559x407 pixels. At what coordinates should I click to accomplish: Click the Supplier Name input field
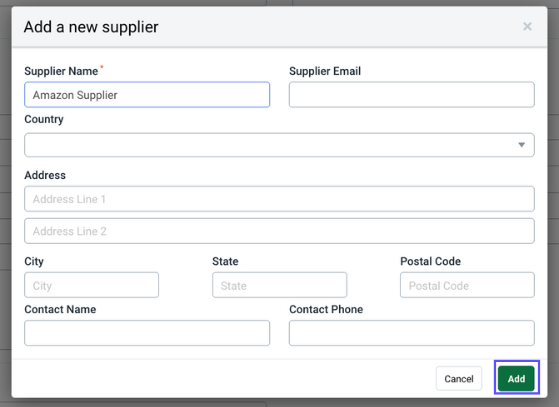point(147,95)
